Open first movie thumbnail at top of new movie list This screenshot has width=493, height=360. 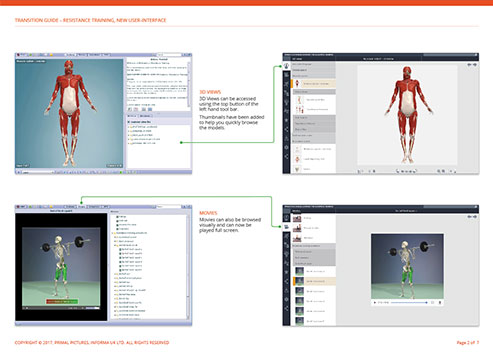tap(297, 218)
